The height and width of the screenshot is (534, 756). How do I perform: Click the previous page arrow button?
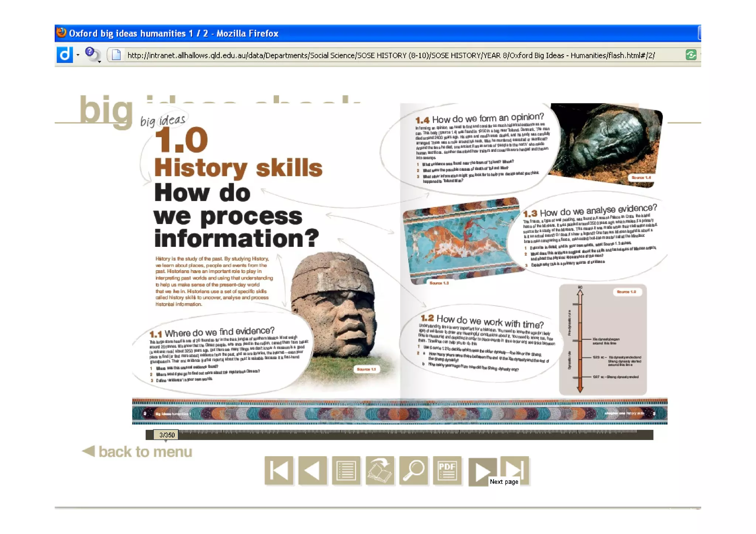click(312, 470)
